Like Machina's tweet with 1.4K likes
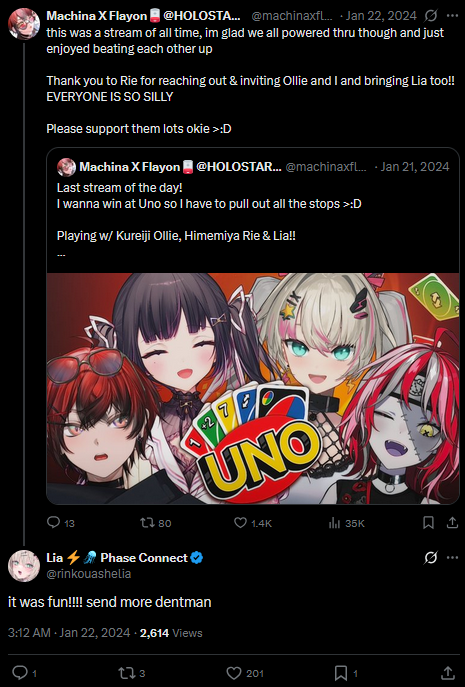 tap(240, 522)
